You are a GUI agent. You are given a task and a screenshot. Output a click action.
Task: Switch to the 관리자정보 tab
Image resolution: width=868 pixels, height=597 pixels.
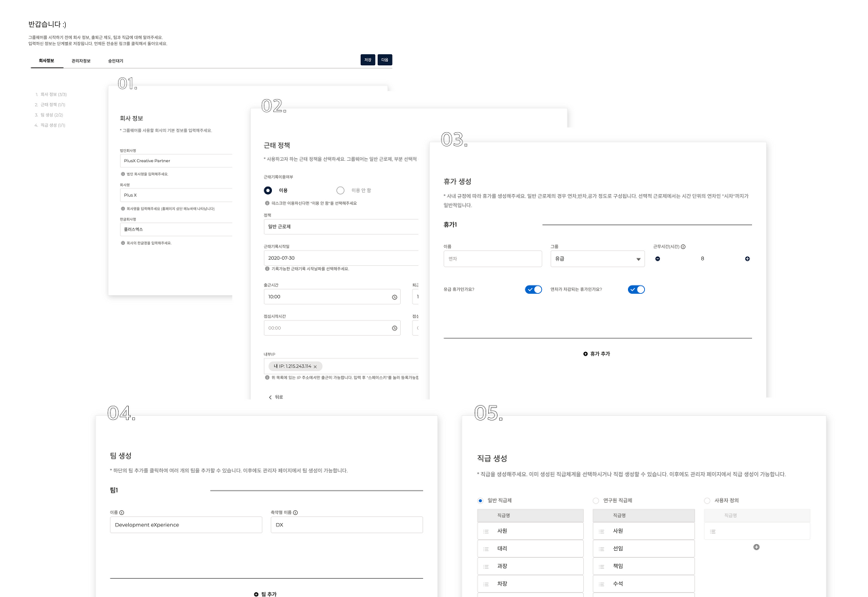pos(81,61)
